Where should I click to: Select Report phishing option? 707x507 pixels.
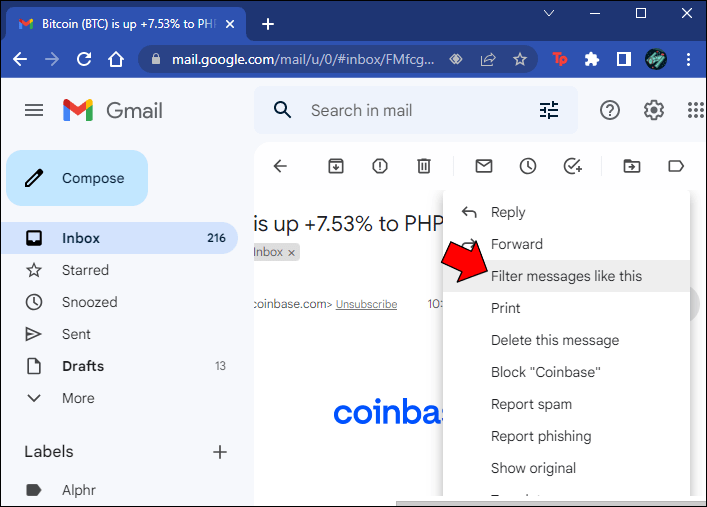coord(566,436)
